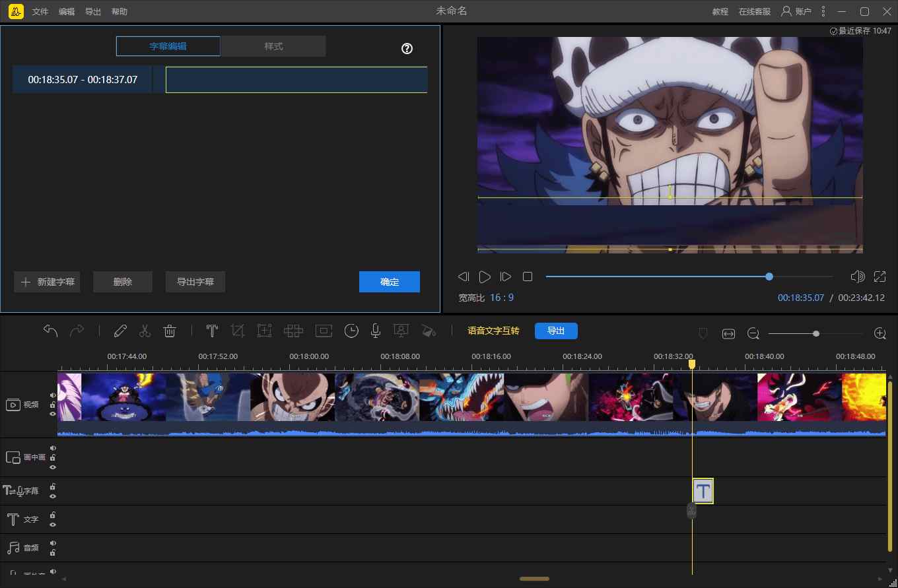Hide the 视频 track with eye icon
This screenshot has height=588, width=898.
tap(53, 414)
